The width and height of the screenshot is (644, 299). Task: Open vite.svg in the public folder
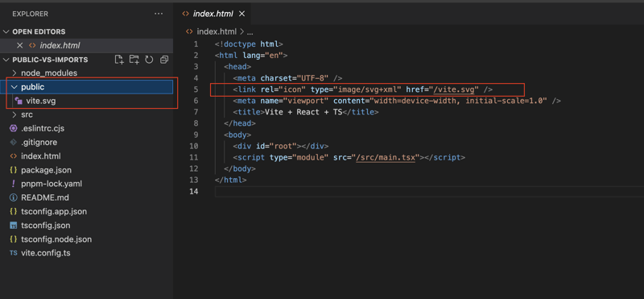tap(41, 101)
